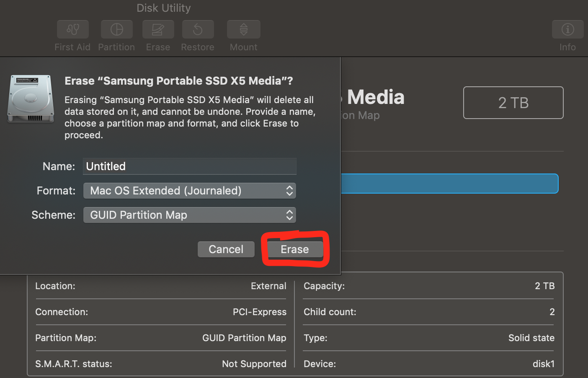Select the blue disk usage bar
Image resolution: width=588 pixels, height=378 pixels.
450,184
